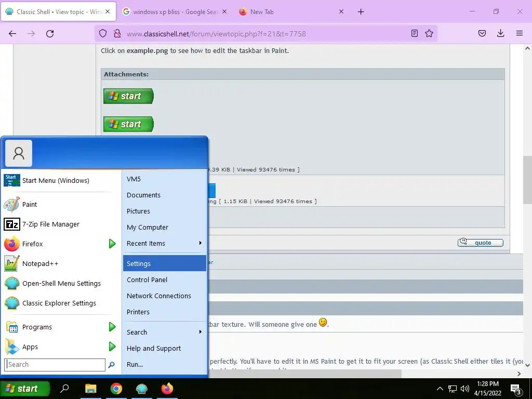The image size is (532, 399).
Task: Toggle Reader View icon
Action: (x=414, y=33)
